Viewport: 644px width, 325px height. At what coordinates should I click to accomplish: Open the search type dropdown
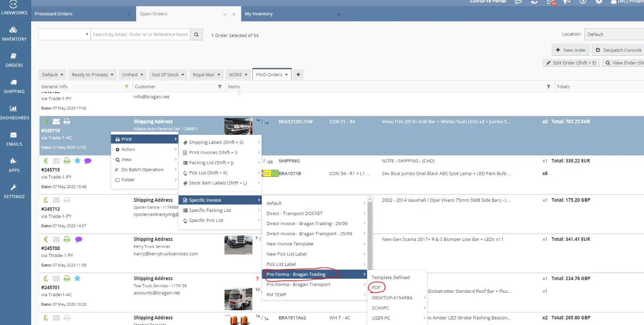(64, 34)
